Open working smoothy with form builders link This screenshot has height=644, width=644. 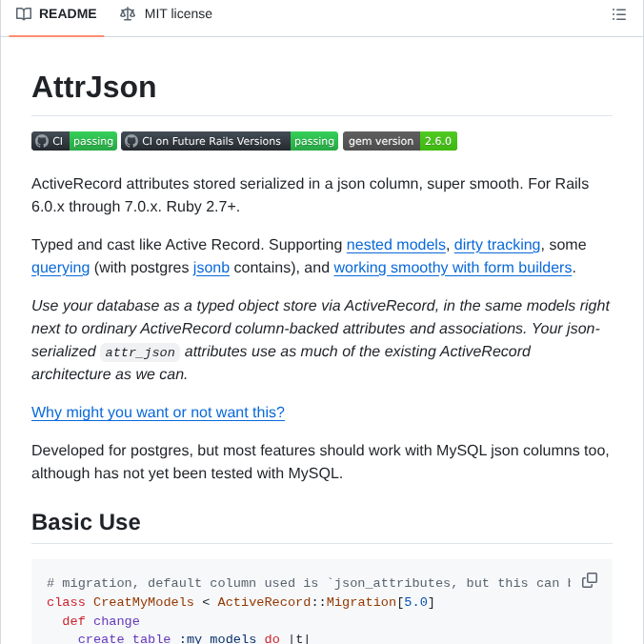coord(453,268)
